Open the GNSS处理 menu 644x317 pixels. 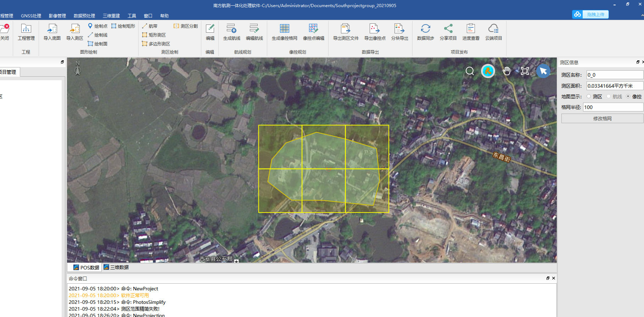tap(31, 16)
